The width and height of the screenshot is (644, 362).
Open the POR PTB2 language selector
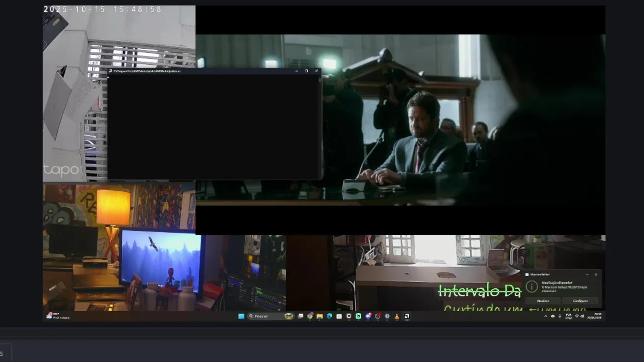tap(569, 316)
